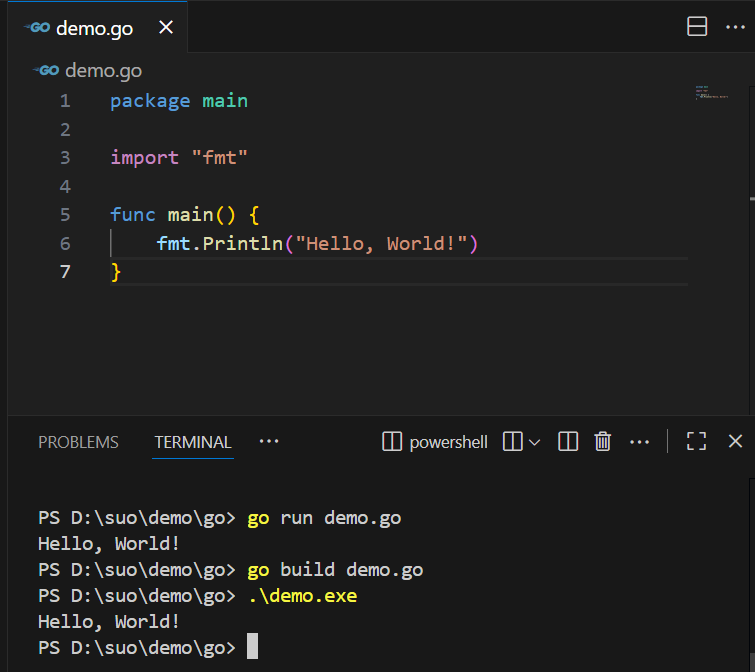The image size is (755, 672).
Task: Maximize the panel size
Action: [696, 441]
